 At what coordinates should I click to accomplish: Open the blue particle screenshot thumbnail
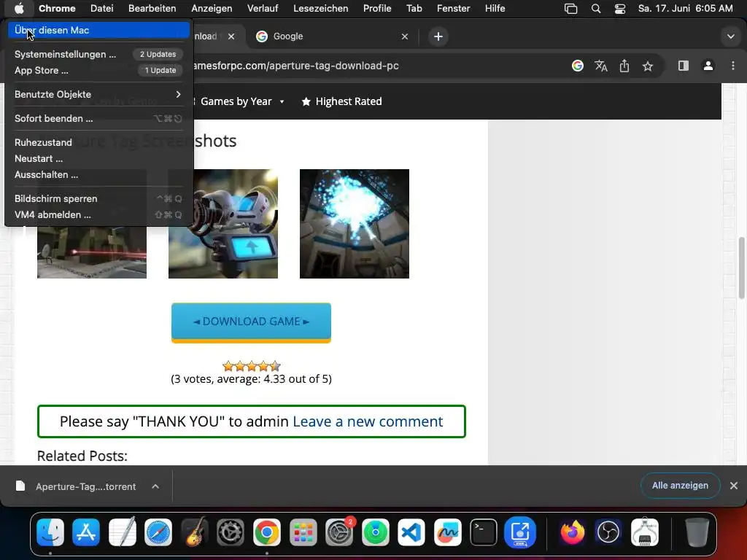(355, 224)
